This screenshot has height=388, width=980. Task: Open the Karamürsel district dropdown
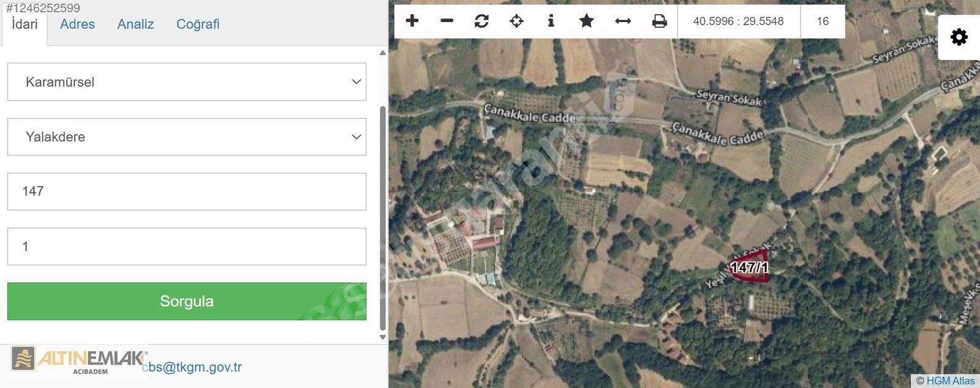click(x=187, y=82)
